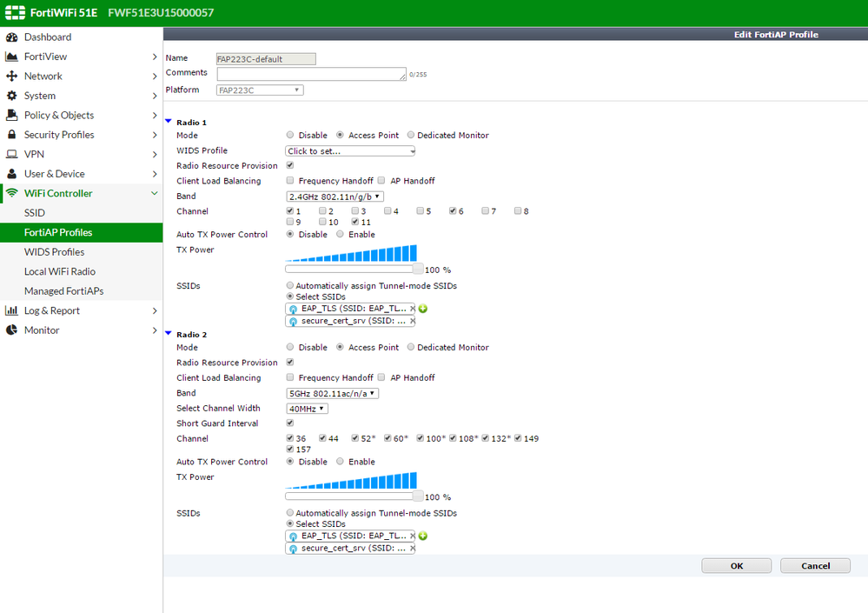Screen dimensions: 868x613
Task: Select Radio 1 automatically assign Tunnel-mode SSIDs
Action: tap(290, 285)
